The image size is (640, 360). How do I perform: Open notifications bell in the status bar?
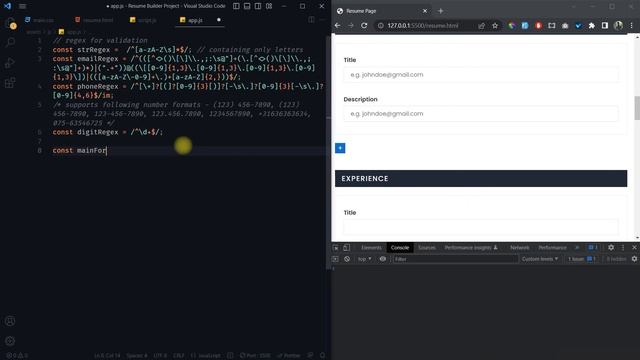(322, 356)
